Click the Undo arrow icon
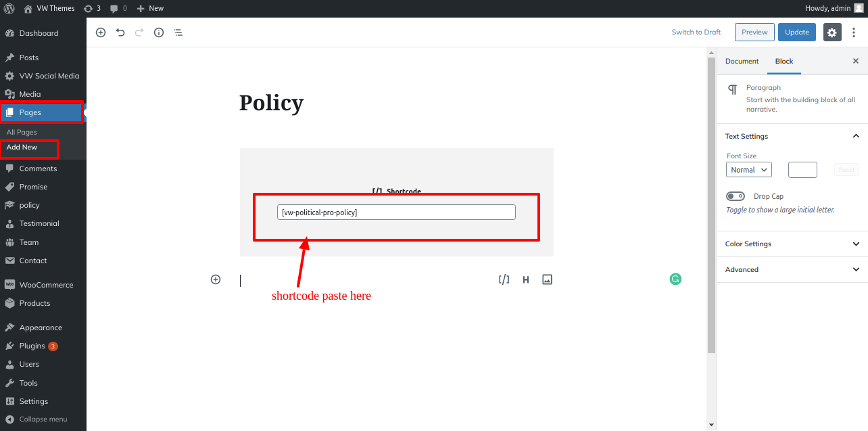This screenshot has width=868, height=431. pos(120,32)
